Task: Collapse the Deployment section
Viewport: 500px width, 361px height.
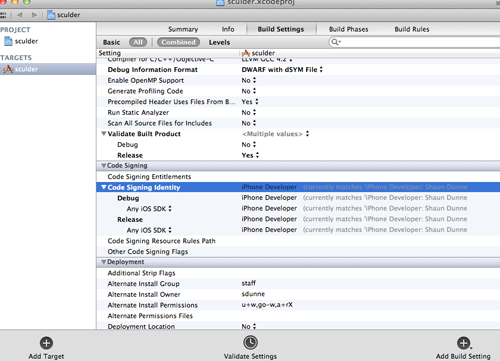Action: click(x=104, y=262)
